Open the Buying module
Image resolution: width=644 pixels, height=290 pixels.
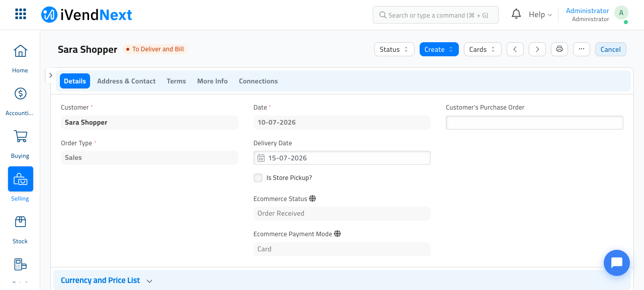coord(20,144)
